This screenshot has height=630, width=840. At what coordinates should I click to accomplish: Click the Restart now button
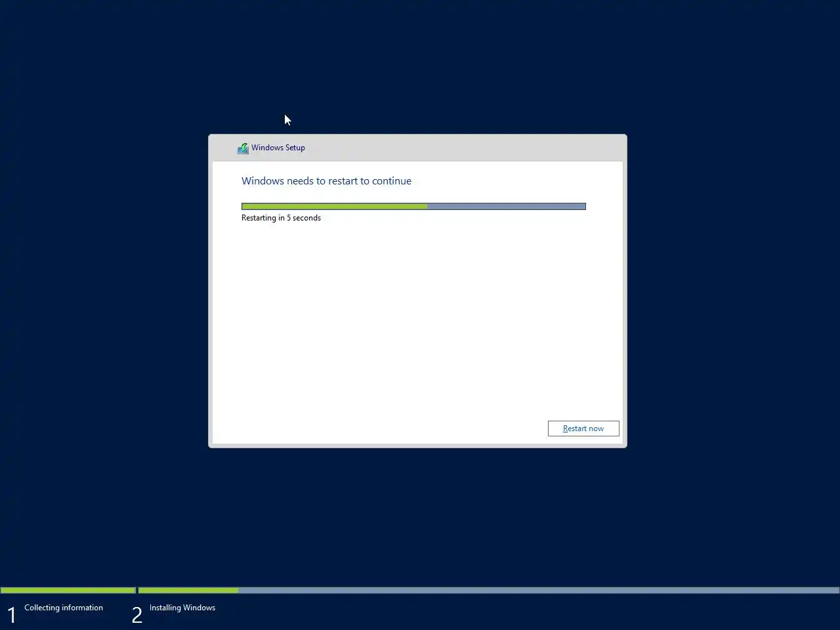pyautogui.click(x=583, y=429)
